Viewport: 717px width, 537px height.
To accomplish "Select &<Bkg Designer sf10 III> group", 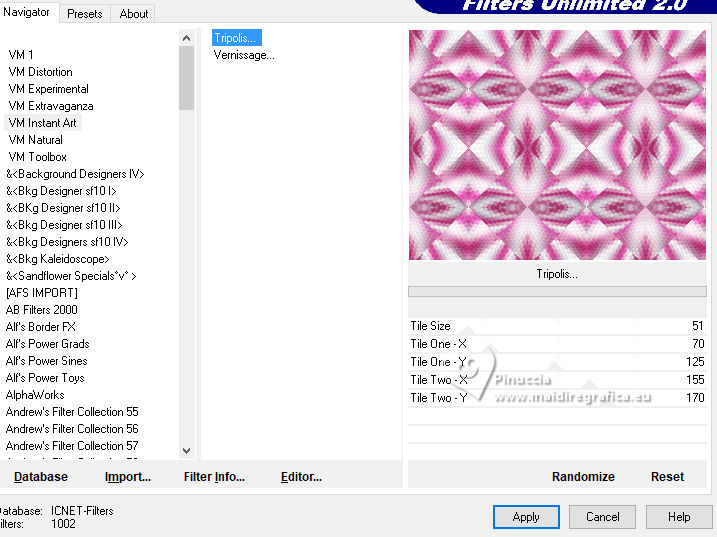I will click(64, 225).
